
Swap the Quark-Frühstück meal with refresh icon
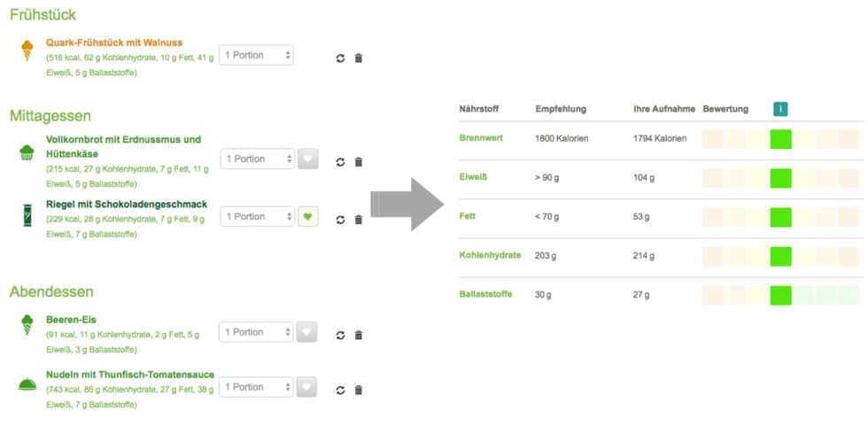(x=340, y=58)
